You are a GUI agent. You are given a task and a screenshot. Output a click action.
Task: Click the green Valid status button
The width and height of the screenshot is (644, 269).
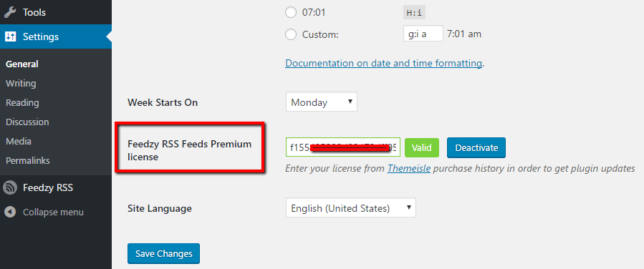point(422,147)
